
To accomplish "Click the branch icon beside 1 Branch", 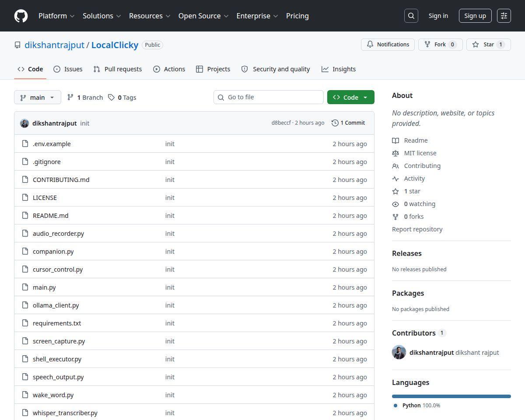I will [x=70, y=97].
